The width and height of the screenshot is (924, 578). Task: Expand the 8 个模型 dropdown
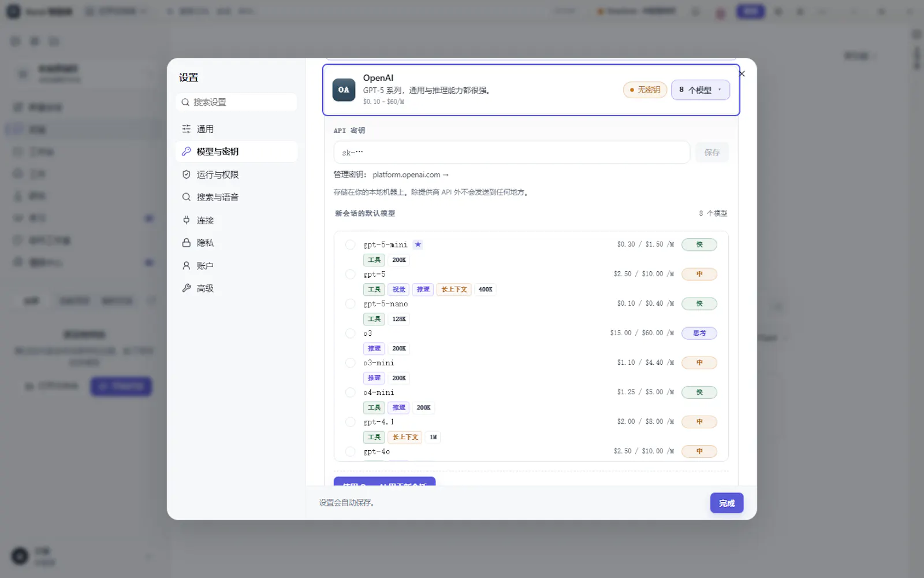pos(701,90)
